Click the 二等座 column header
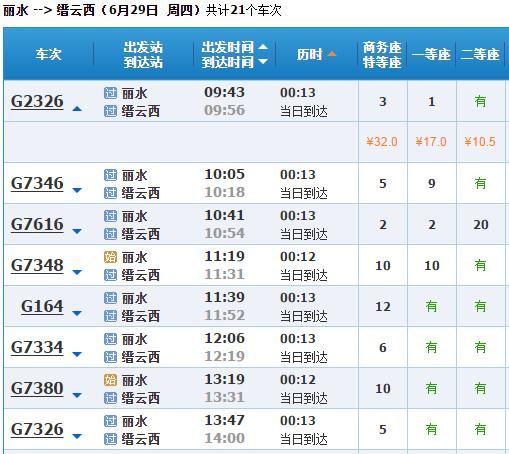Image resolution: width=509 pixels, height=454 pixels. [x=480, y=54]
